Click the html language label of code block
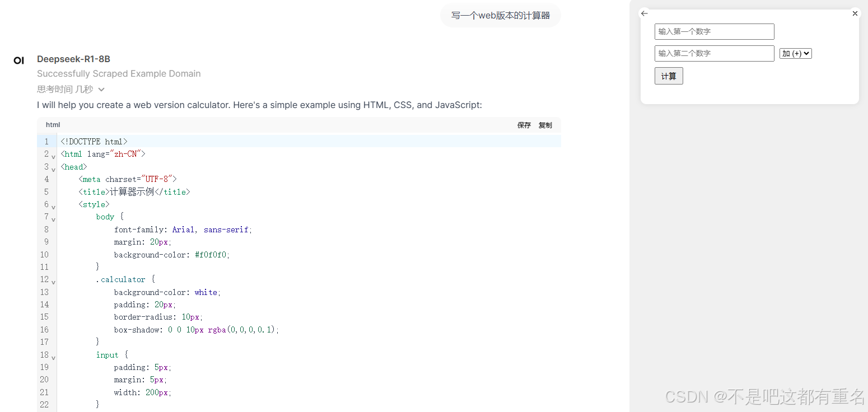 pyautogui.click(x=53, y=125)
